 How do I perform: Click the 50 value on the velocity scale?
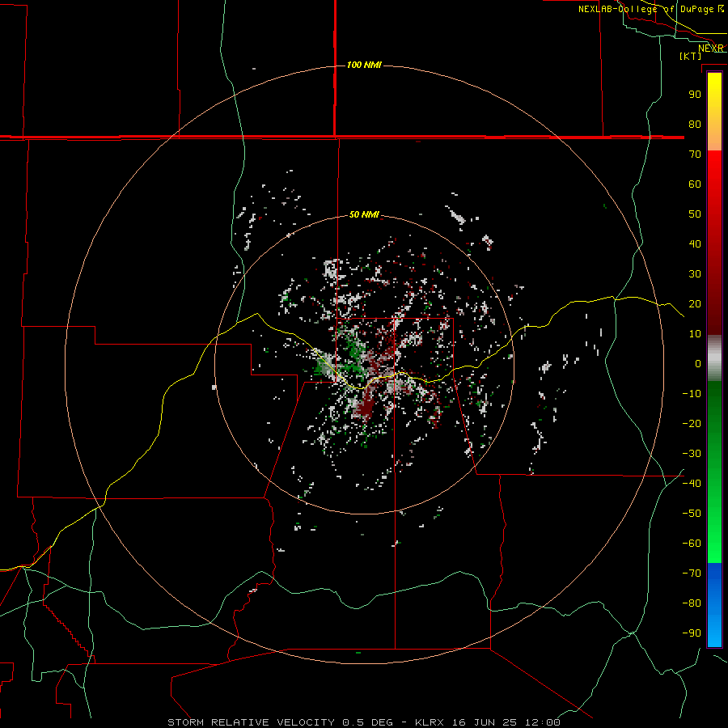pyautogui.click(x=695, y=214)
